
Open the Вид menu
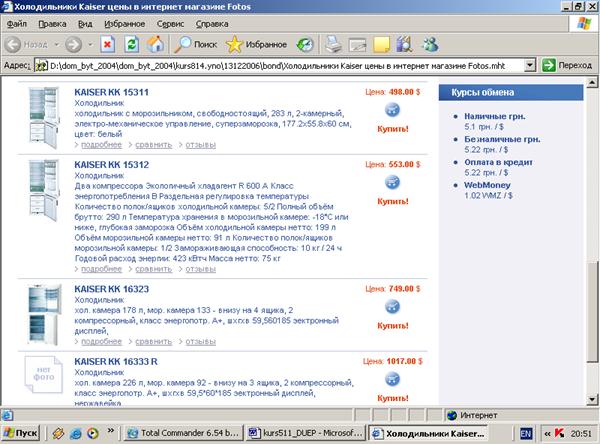pos(86,22)
